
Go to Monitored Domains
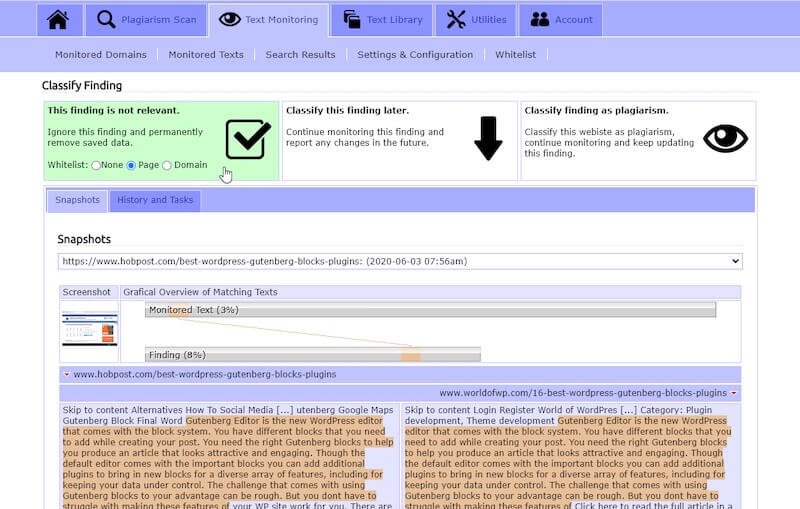(101, 55)
